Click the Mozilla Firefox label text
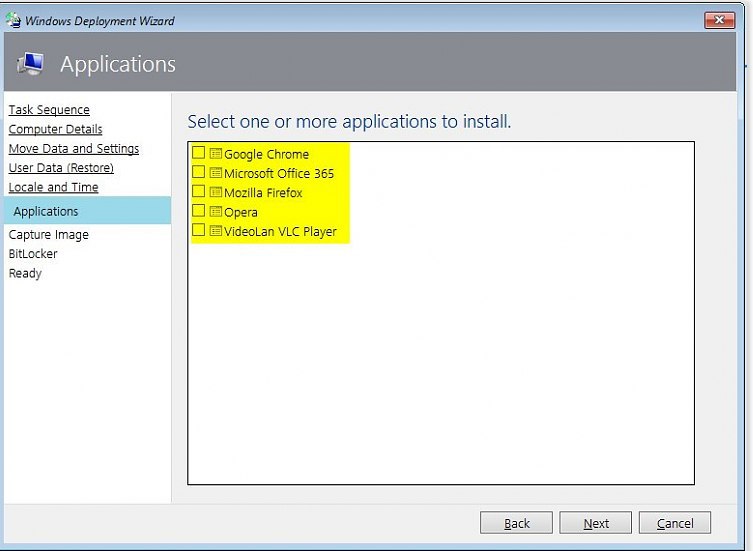This screenshot has height=551, width=753. click(x=263, y=193)
